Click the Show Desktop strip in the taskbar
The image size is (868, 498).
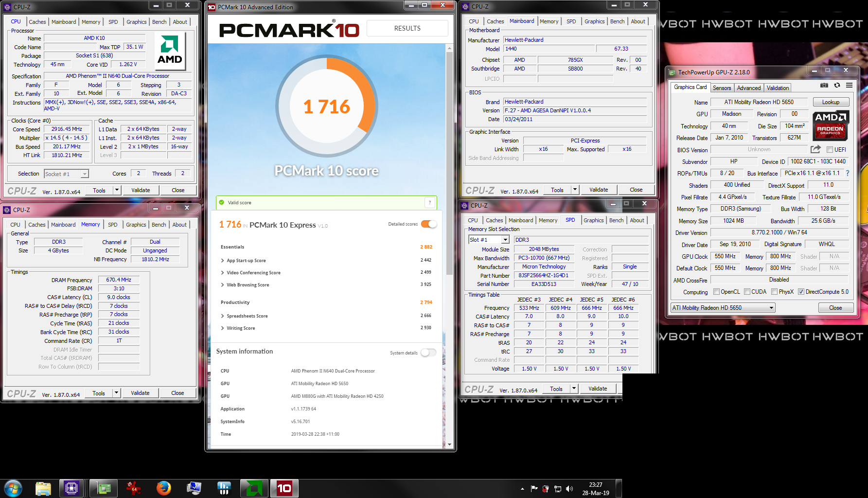tap(619, 488)
